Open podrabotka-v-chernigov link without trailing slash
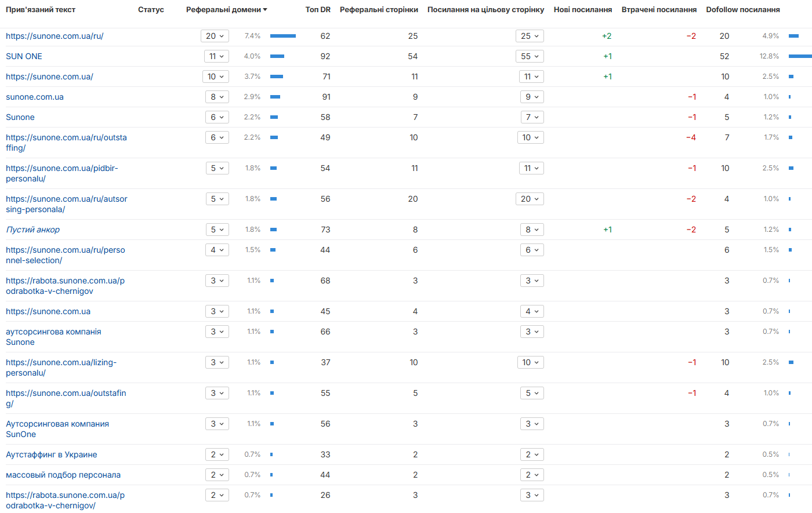 (x=65, y=286)
